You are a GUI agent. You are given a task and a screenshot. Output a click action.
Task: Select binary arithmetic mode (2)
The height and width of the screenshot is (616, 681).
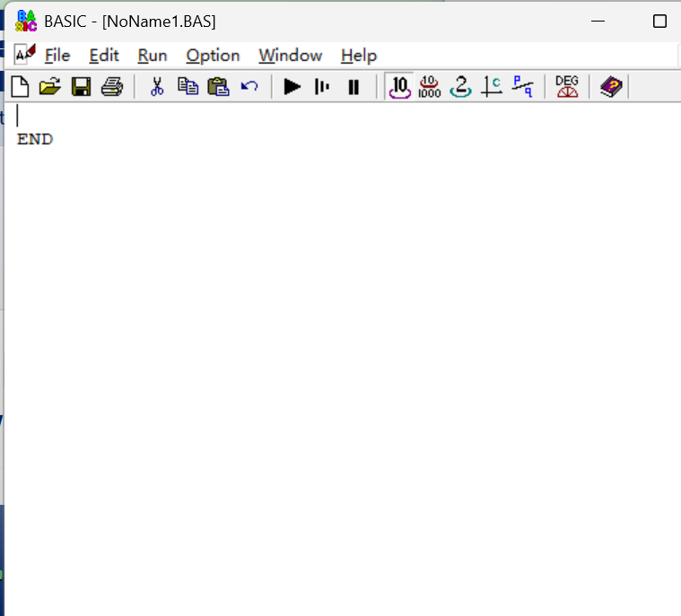point(461,86)
